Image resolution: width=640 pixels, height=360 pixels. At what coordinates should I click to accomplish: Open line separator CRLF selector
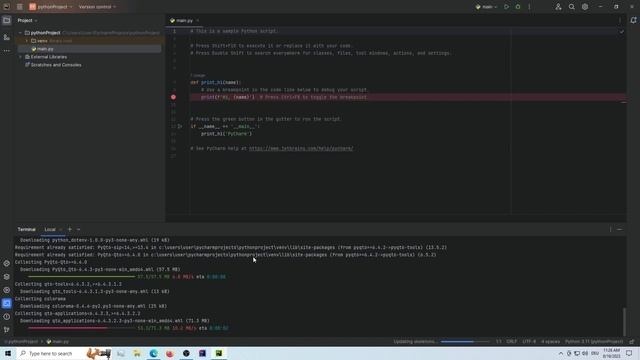pos(511,342)
